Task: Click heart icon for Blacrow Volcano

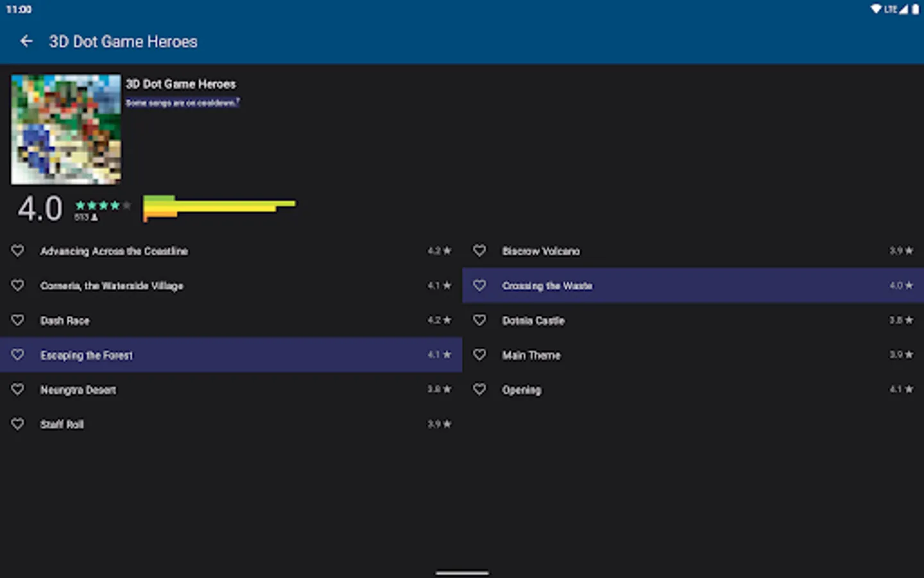Action: tap(480, 250)
